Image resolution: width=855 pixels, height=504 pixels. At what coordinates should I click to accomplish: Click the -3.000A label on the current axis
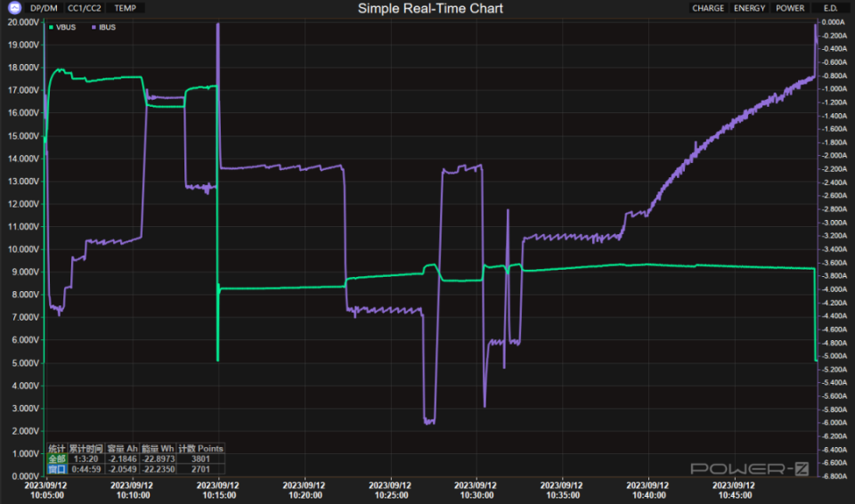(834, 223)
